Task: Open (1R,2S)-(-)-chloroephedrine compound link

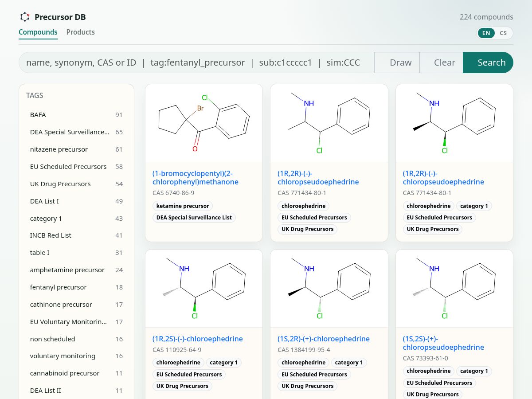Action: click(x=198, y=339)
